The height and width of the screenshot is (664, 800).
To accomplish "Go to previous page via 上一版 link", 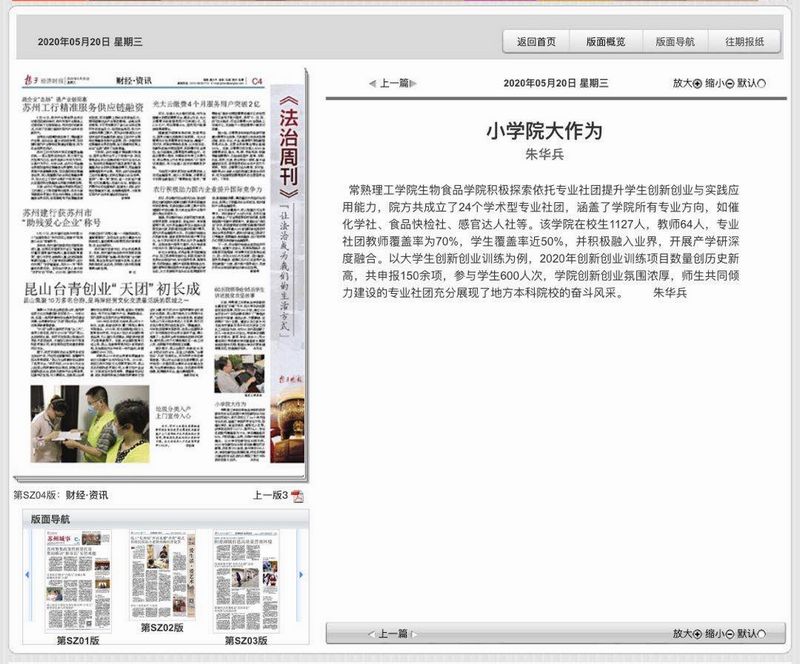I will (270, 495).
